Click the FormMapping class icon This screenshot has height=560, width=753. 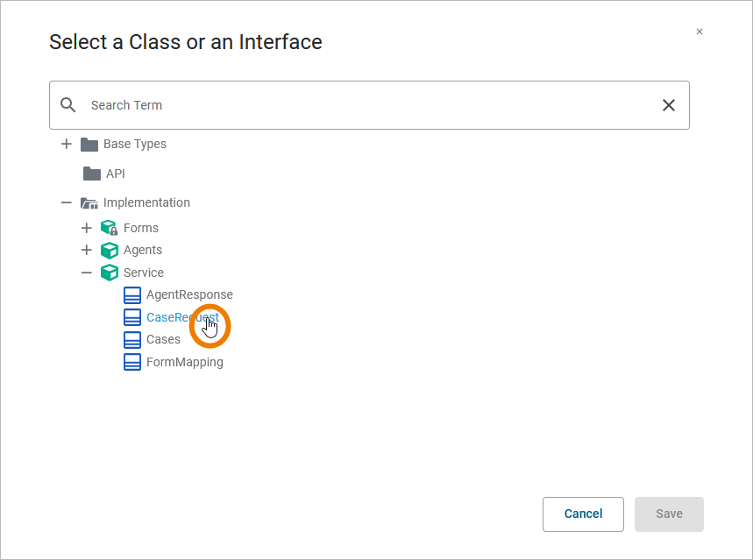tap(132, 362)
